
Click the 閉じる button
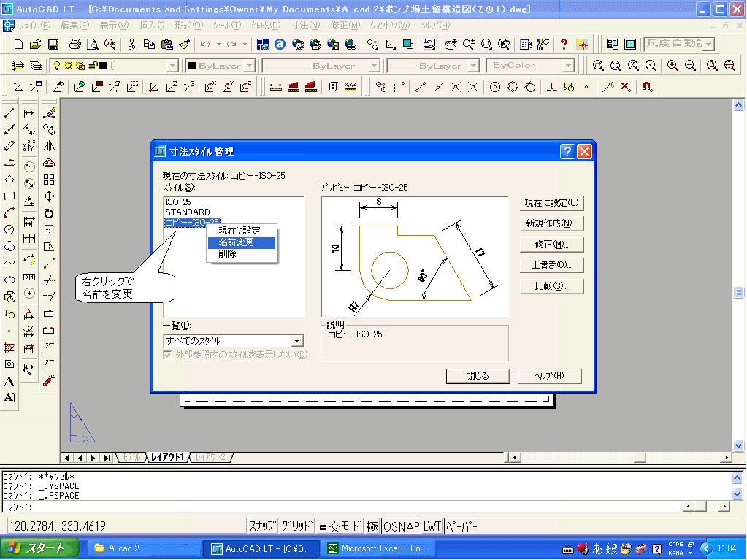[478, 376]
